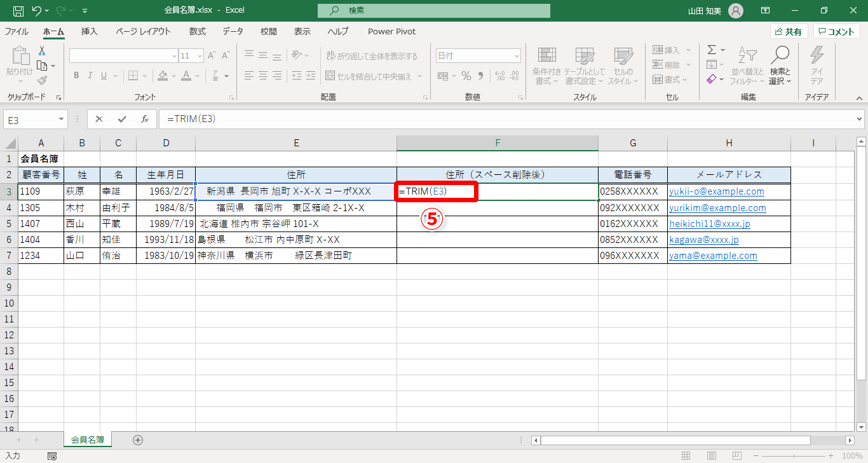
Task: Increase font size with the larger A icon
Action: pos(212,56)
